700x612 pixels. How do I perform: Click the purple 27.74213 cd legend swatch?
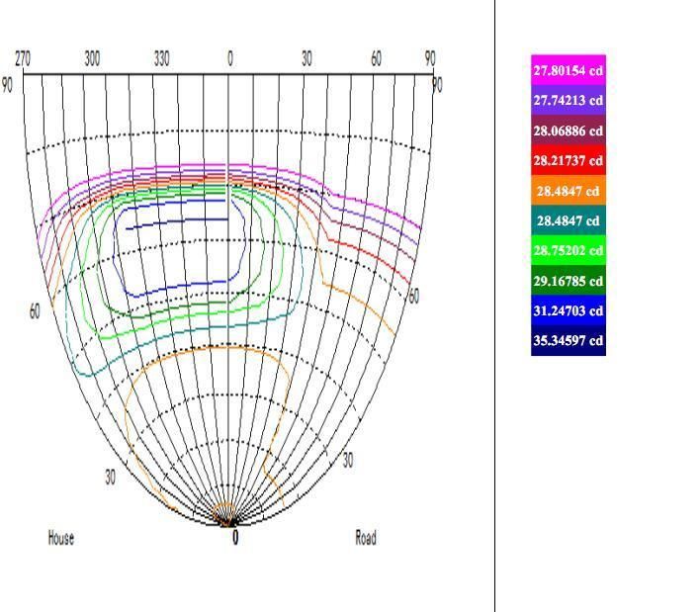569,101
